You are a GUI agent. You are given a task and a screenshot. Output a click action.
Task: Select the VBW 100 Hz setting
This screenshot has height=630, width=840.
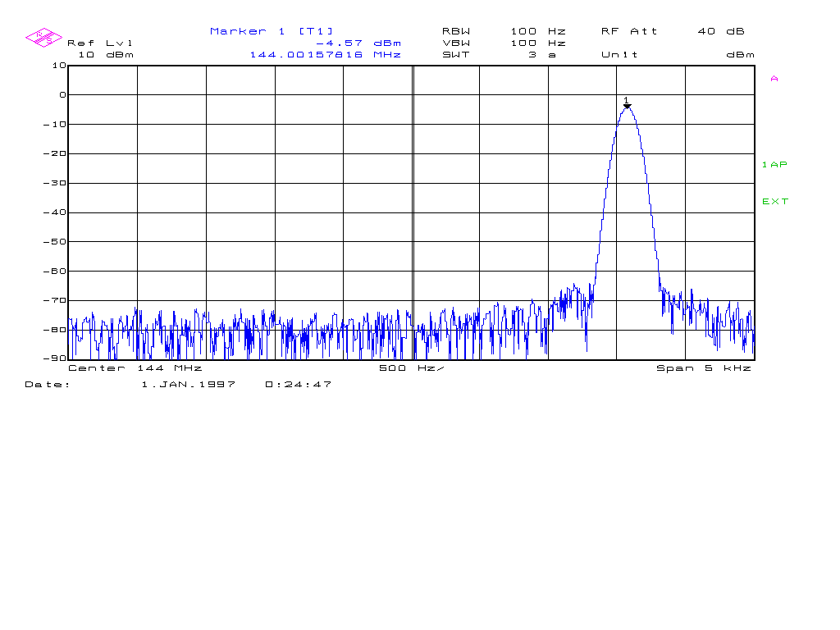tap(504, 43)
